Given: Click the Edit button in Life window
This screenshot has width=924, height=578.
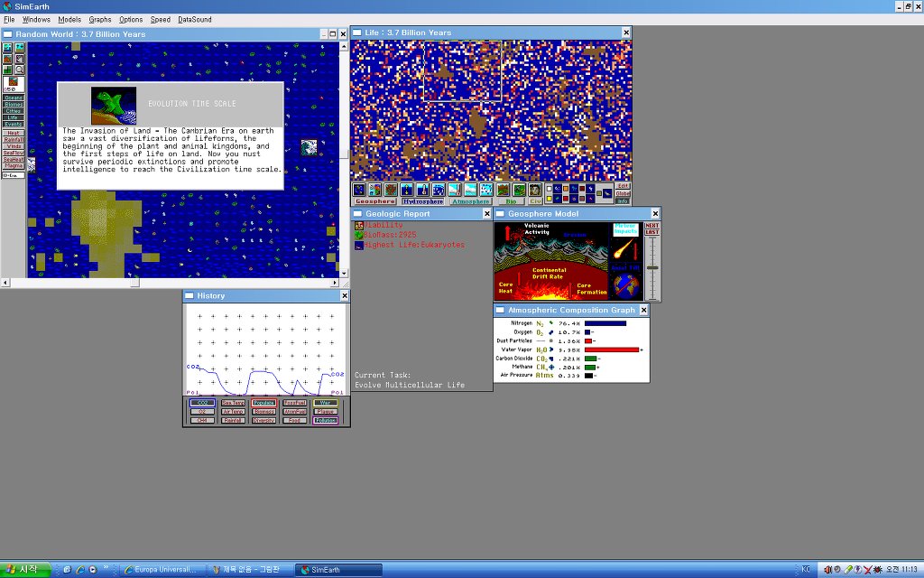Looking at the screenshot, I should (x=623, y=186).
